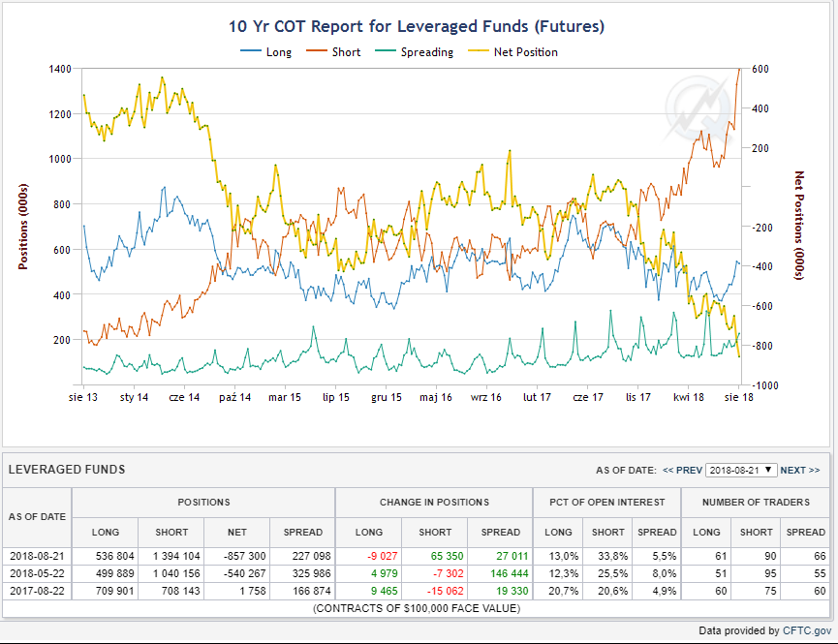This screenshot has width=838, height=644.
Task: Click the Positions (000s) left axis title
Action: [23, 227]
